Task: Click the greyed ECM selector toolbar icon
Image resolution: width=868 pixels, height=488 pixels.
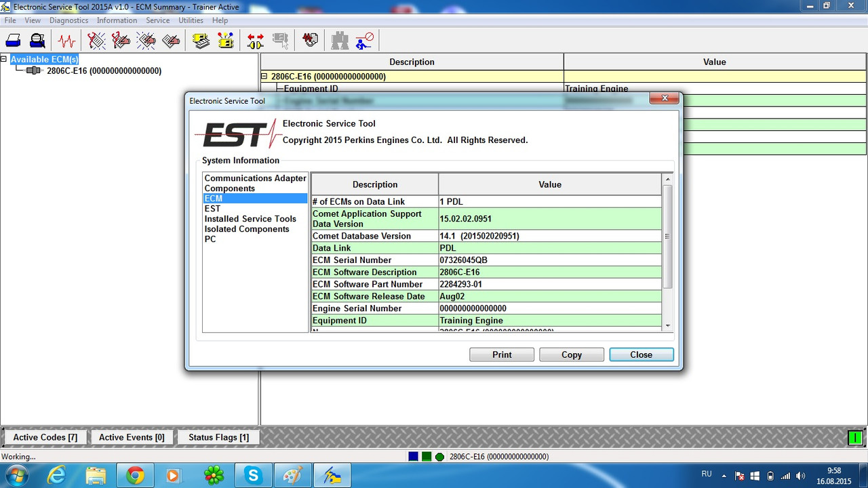Action: point(280,41)
